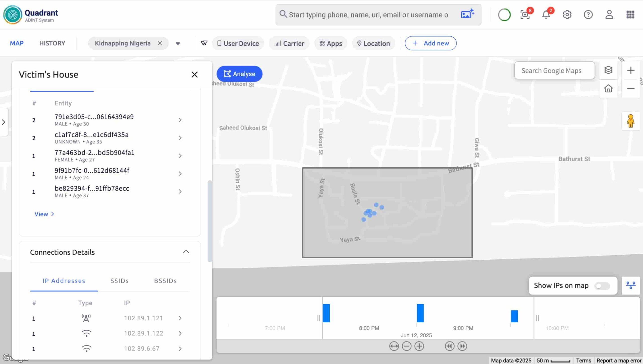Expand IP address 102.89.1.122 row

pos(180,333)
